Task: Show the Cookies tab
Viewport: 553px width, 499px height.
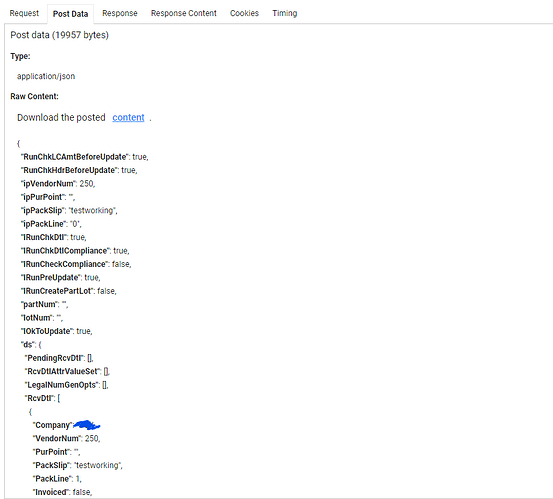Action: tap(244, 13)
